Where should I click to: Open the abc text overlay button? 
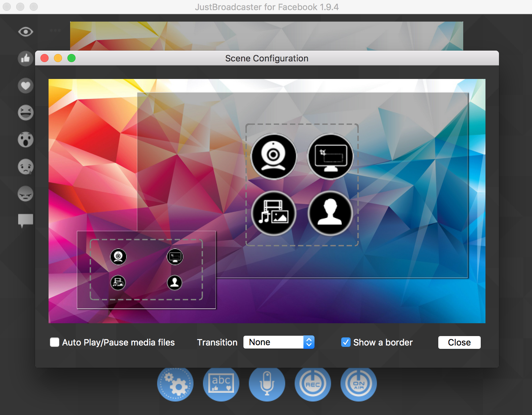pos(221,384)
